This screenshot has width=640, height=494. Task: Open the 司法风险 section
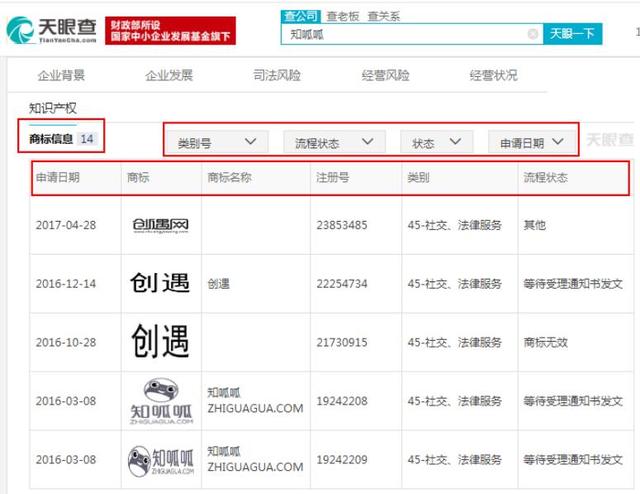[277, 76]
